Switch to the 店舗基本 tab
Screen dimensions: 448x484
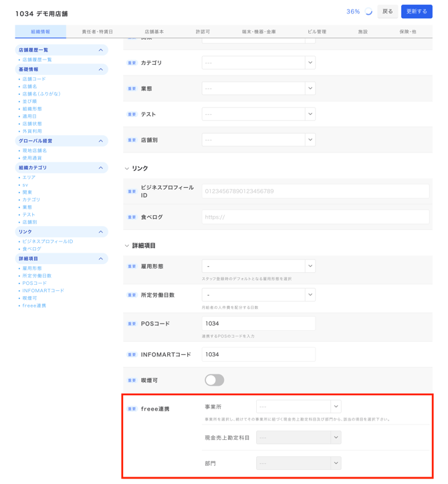[x=154, y=31]
